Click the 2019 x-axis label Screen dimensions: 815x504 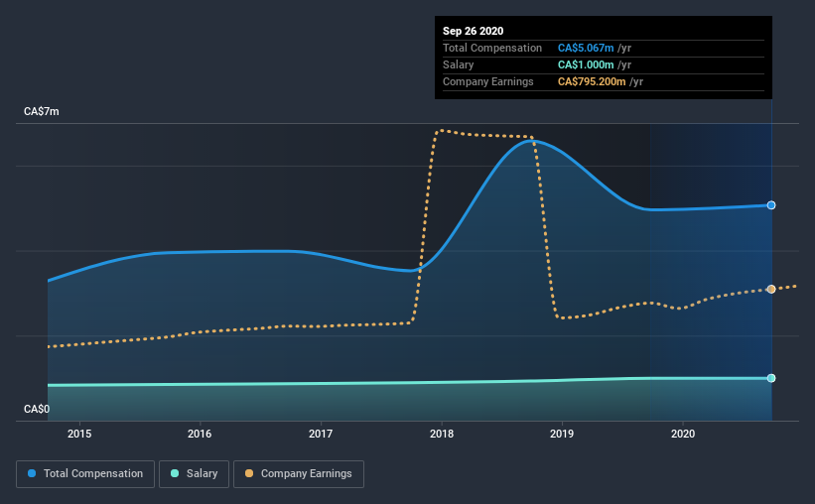pyautogui.click(x=562, y=434)
